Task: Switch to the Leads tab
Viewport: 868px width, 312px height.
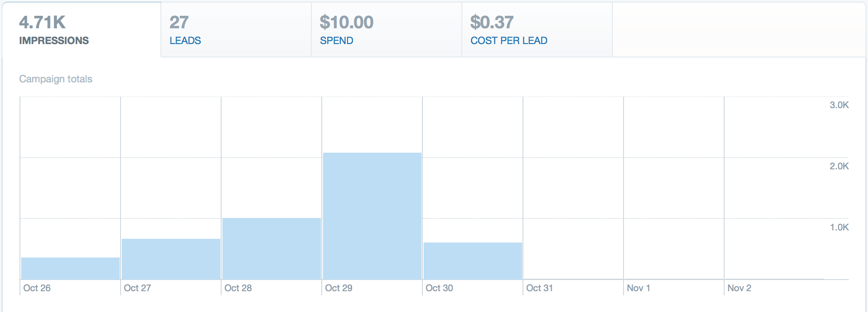Action: coord(236,30)
